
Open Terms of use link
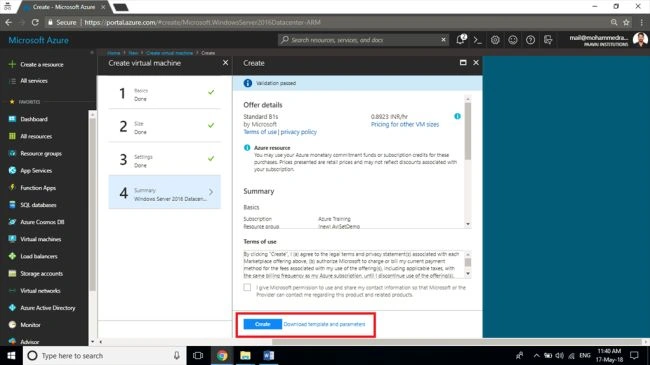[260, 132]
